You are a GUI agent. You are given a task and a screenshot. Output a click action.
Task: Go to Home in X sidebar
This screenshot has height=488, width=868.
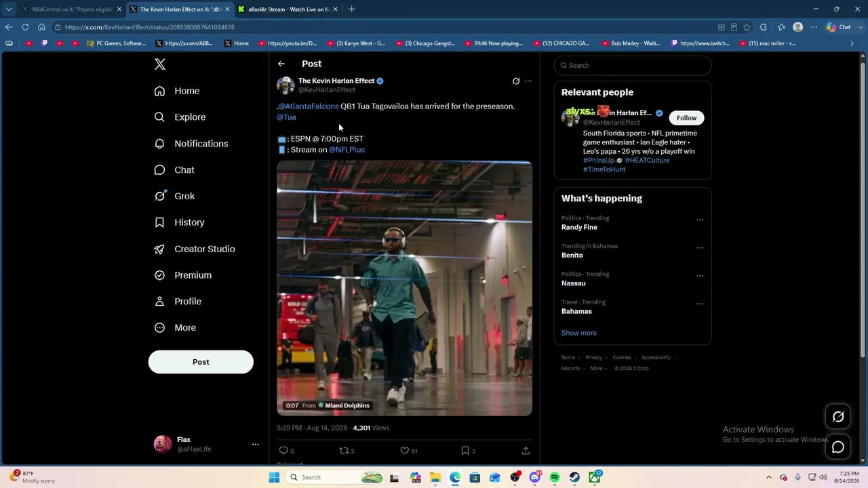177,91
